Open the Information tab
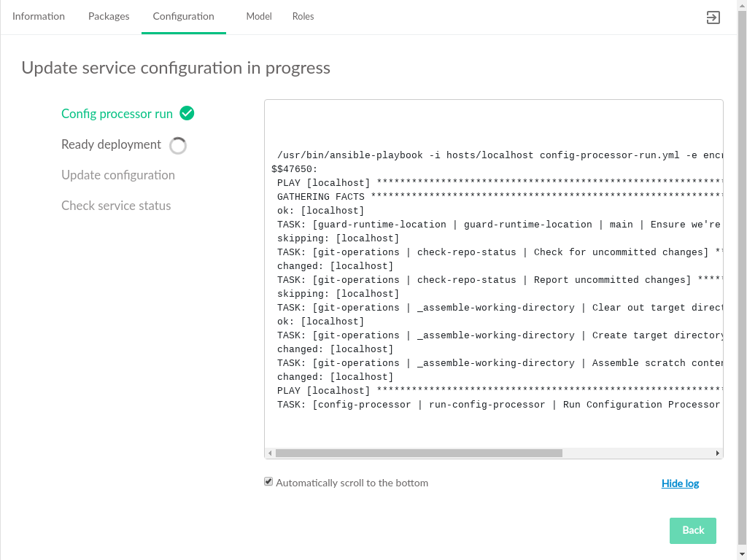Image resolution: width=747 pixels, height=560 pixels. [x=39, y=16]
